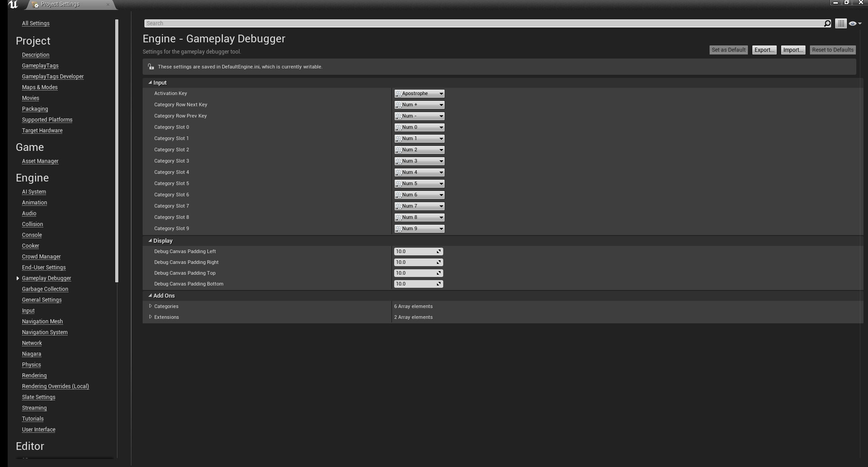Open the view options grid icon

point(841,23)
